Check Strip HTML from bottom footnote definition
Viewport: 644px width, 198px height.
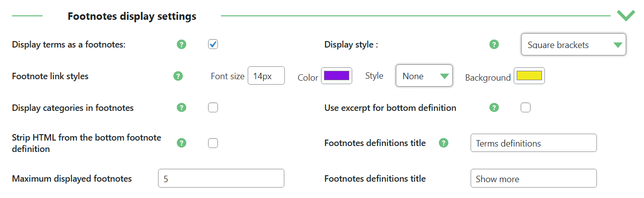(x=213, y=143)
